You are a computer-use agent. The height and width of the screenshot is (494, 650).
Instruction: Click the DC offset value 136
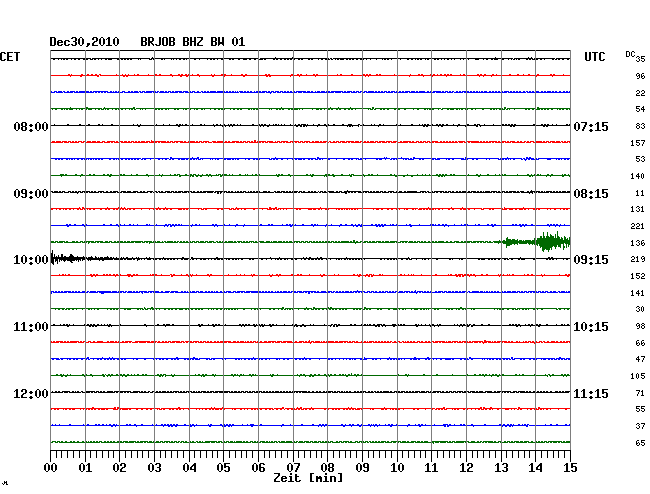(x=638, y=243)
